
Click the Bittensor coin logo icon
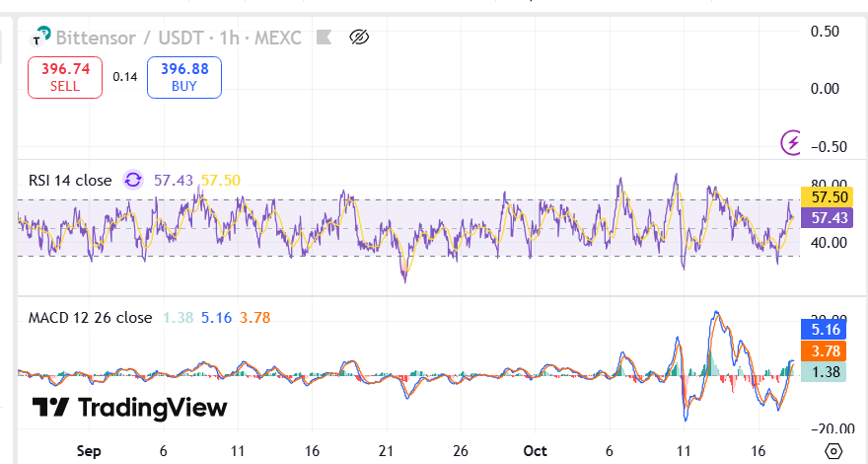41,39
